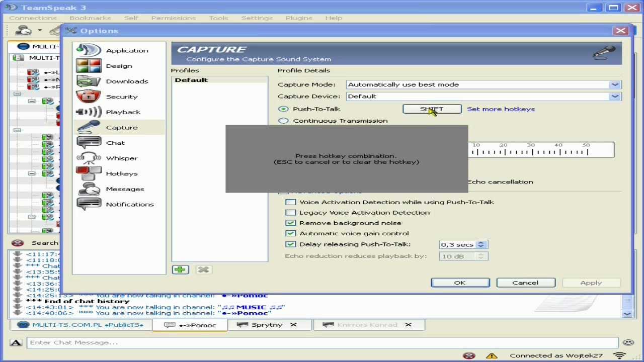
Task: Open the Capture Mode dropdown
Action: pos(615,84)
